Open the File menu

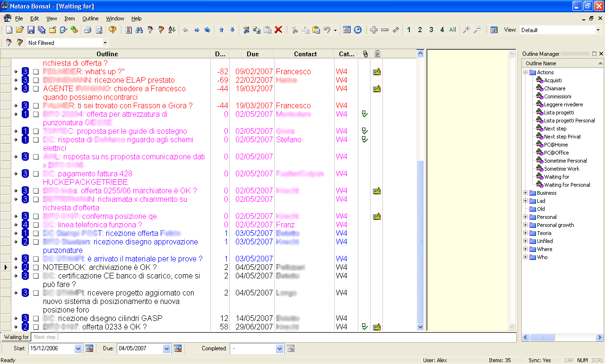coord(19,18)
